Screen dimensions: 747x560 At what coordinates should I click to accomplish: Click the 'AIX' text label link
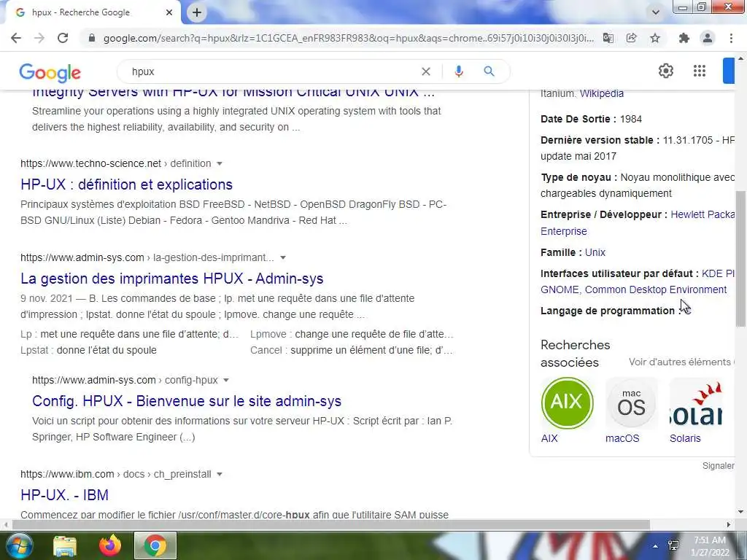coord(549,438)
